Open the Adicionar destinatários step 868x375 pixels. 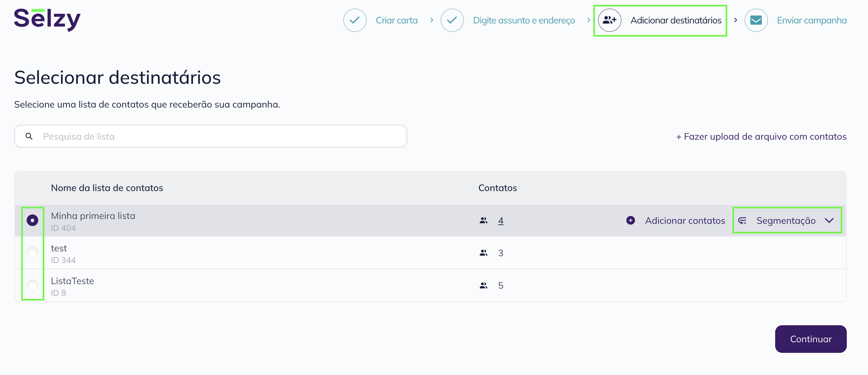coord(676,20)
